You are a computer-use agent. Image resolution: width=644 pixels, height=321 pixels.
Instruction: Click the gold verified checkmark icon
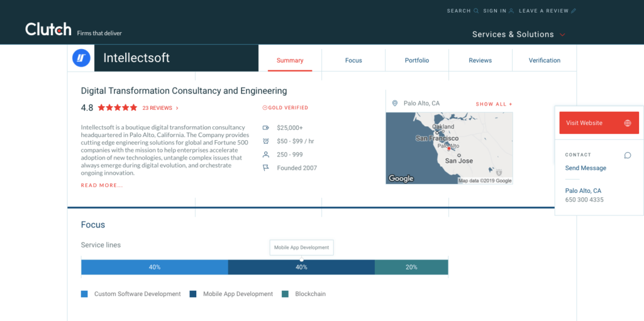pos(265,108)
